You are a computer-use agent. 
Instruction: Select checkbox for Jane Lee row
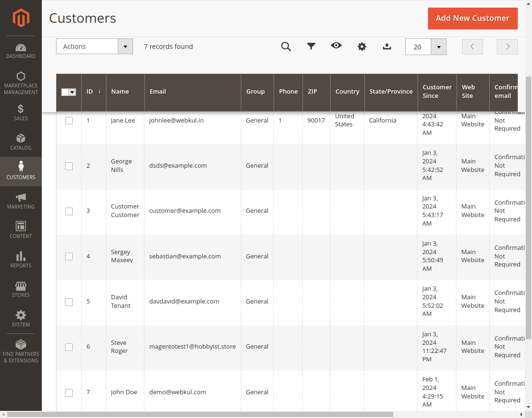pyautogui.click(x=69, y=121)
